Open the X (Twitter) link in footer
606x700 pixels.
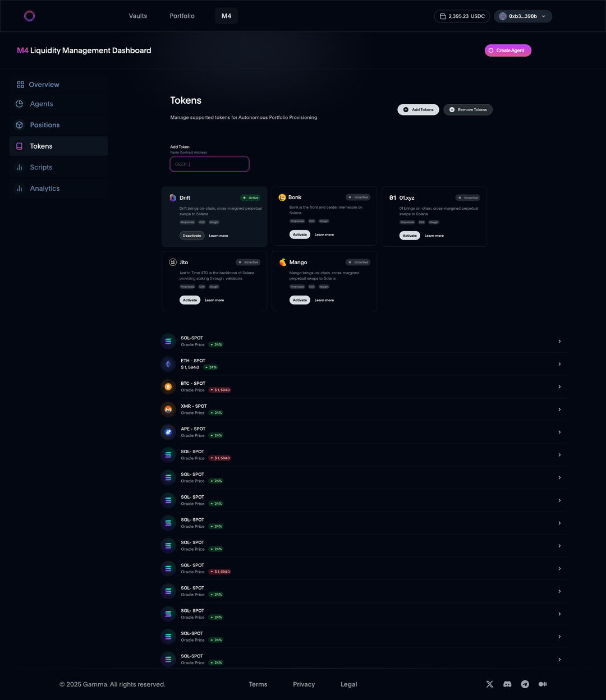coord(490,684)
